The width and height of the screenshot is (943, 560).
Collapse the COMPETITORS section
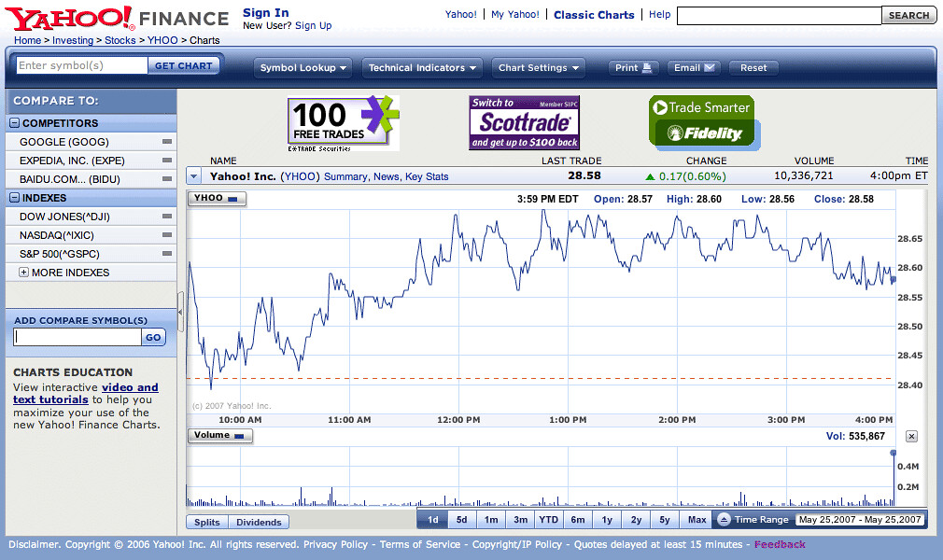click(x=15, y=123)
